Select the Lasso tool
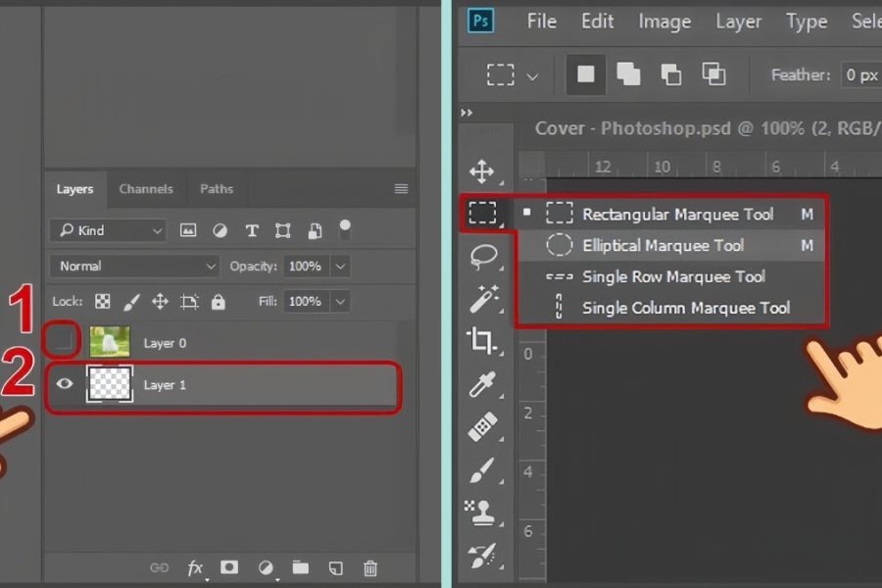The height and width of the screenshot is (588, 882). 483,257
